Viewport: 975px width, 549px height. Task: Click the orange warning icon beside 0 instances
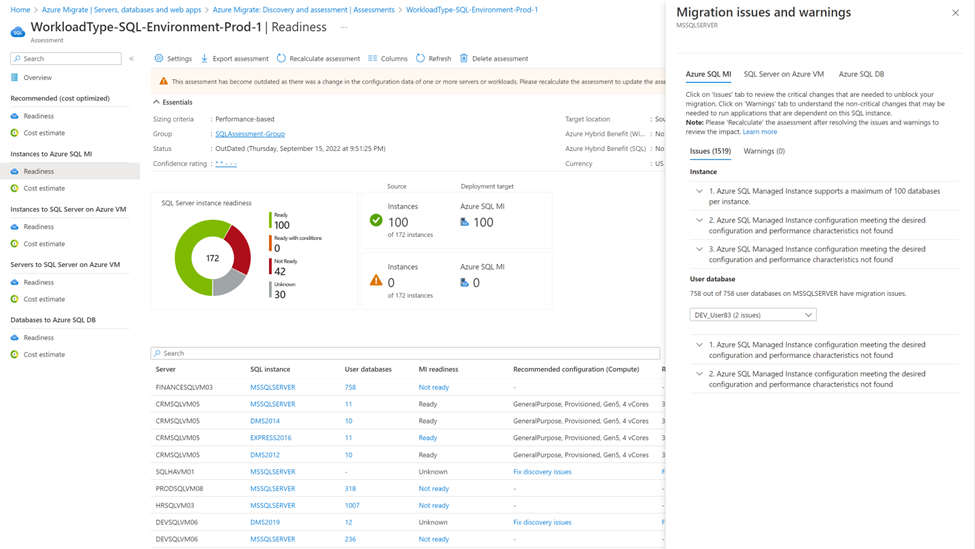pos(376,280)
